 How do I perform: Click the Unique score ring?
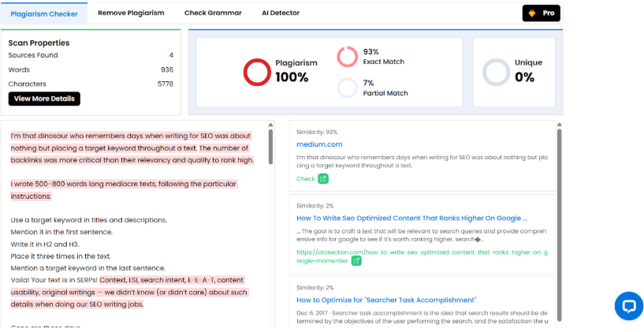click(496, 72)
